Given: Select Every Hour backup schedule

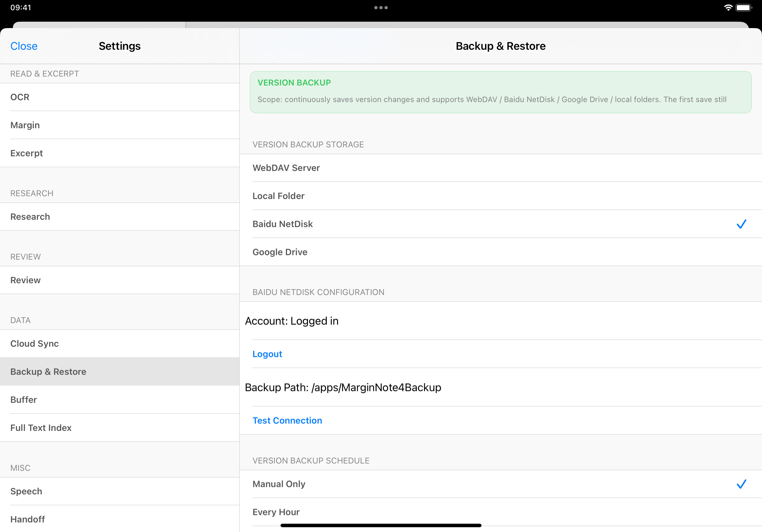Looking at the screenshot, I should tap(500, 512).
